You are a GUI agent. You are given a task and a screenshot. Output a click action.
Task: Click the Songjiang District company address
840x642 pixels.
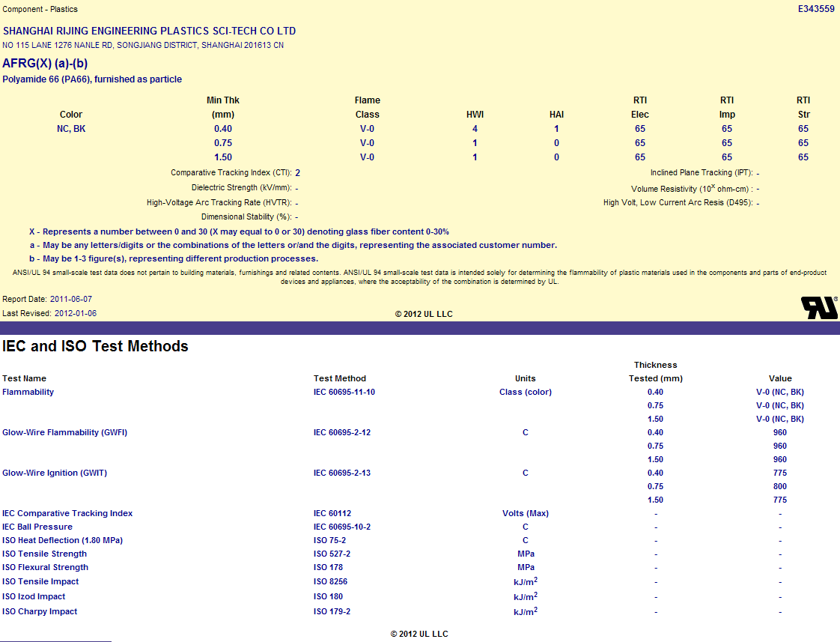(x=143, y=45)
